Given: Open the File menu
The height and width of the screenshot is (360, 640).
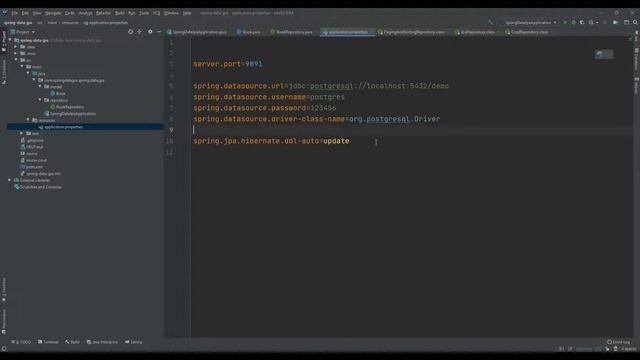Looking at the screenshot, I should point(15,13).
